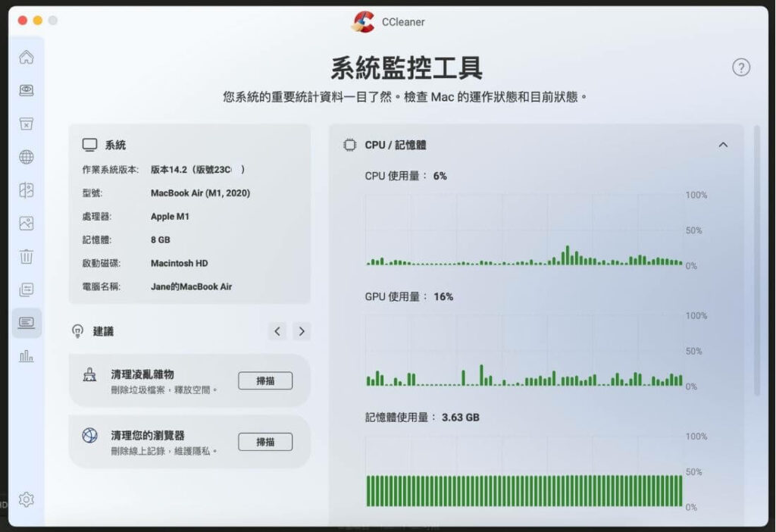Click the vertical scrollbar on right
Viewport: 776px width, 532px height.
[x=756, y=260]
